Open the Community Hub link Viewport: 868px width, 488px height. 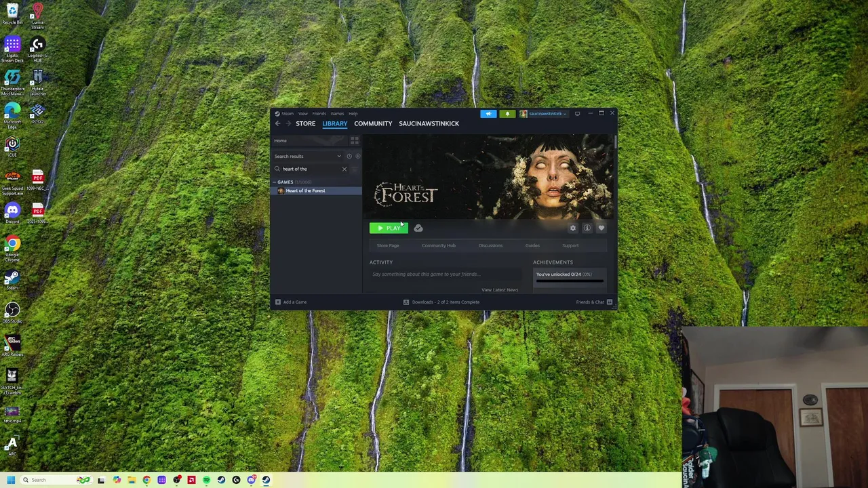(439, 245)
